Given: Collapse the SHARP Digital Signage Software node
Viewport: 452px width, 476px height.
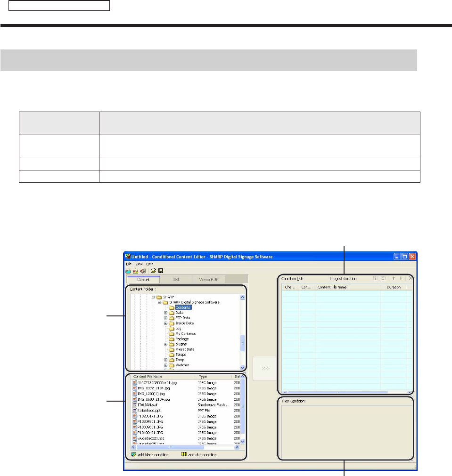Looking at the screenshot, I should (x=159, y=302).
